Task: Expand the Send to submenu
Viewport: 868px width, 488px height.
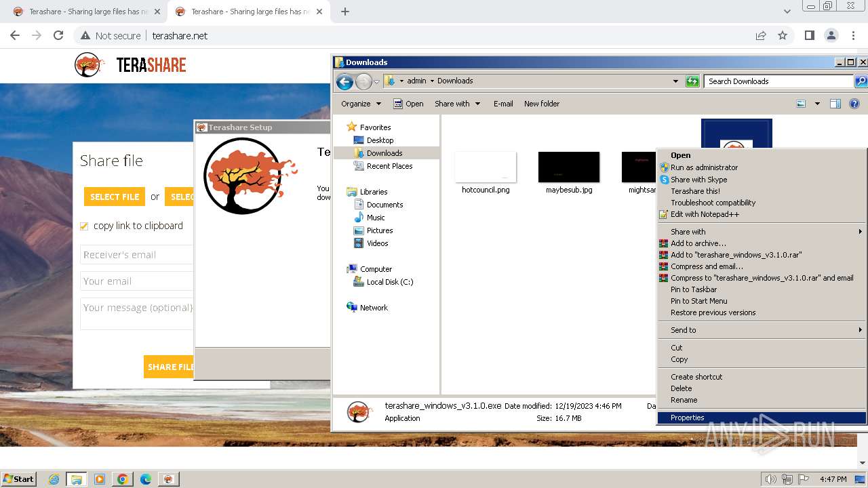Action: [x=762, y=330]
